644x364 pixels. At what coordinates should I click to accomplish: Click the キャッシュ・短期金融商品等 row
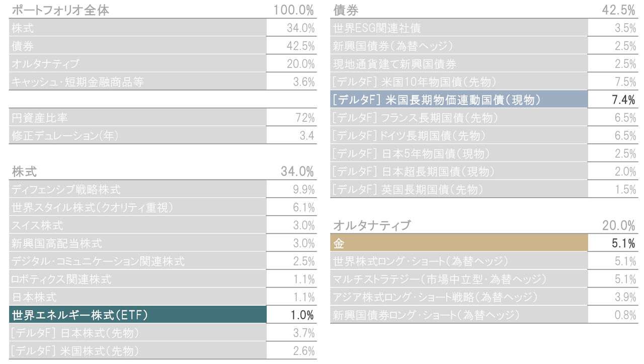pos(163,81)
